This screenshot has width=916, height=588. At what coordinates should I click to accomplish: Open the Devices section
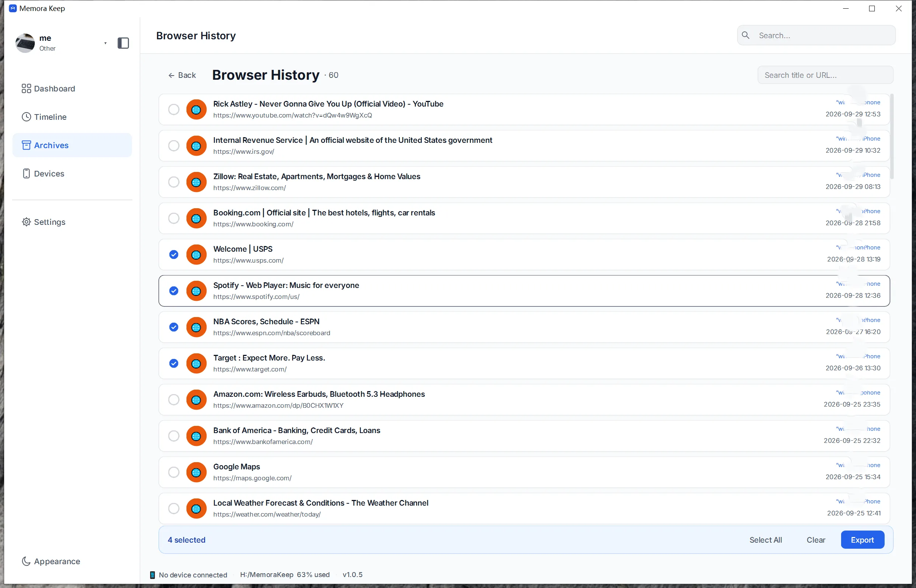point(72,173)
